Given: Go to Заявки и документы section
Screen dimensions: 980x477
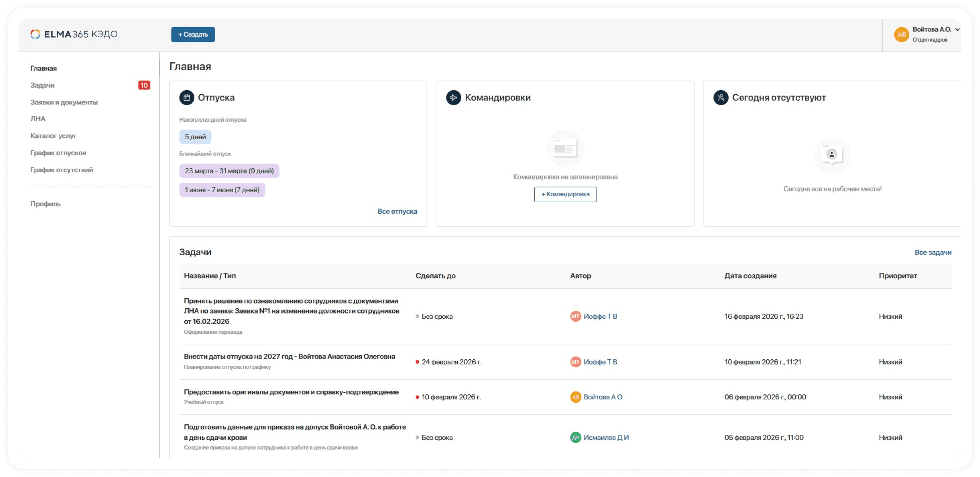Looking at the screenshot, I should (x=64, y=102).
